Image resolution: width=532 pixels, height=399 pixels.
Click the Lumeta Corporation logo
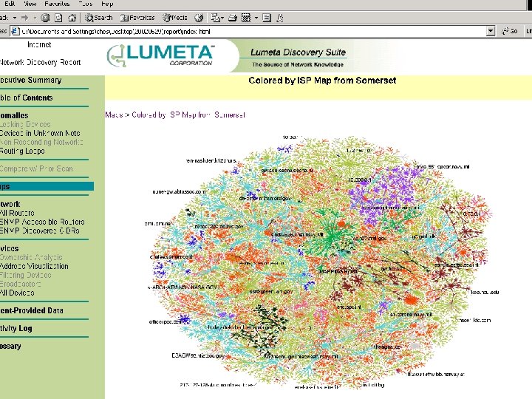[160, 55]
